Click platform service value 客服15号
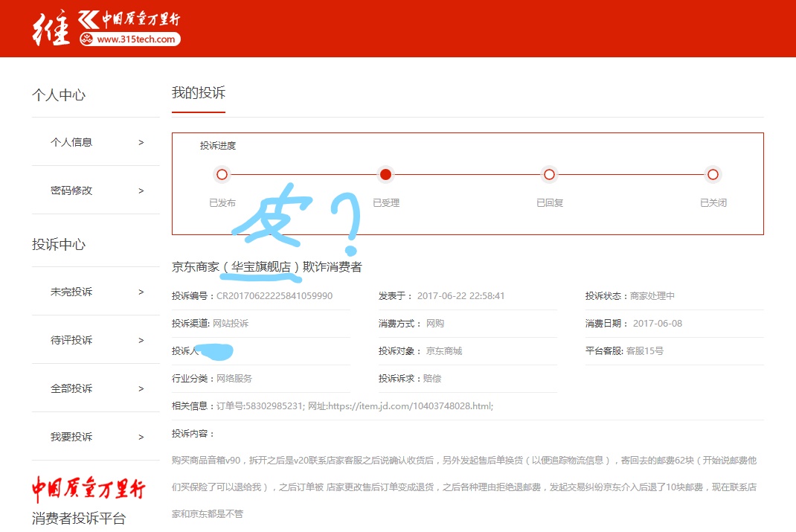This screenshot has height=532, width=796. (645, 350)
